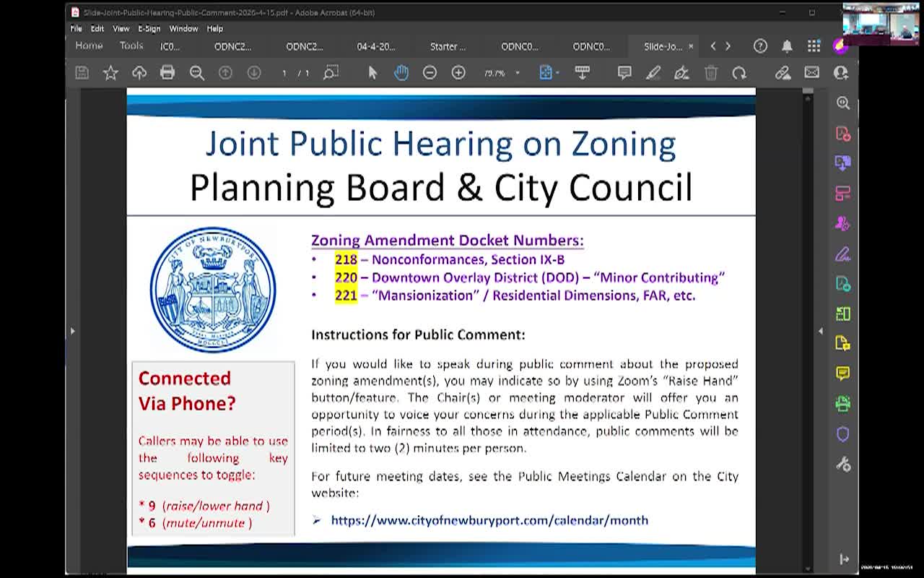The image size is (924, 578).
Task: Switch to the Home tab
Action: (88, 46)
